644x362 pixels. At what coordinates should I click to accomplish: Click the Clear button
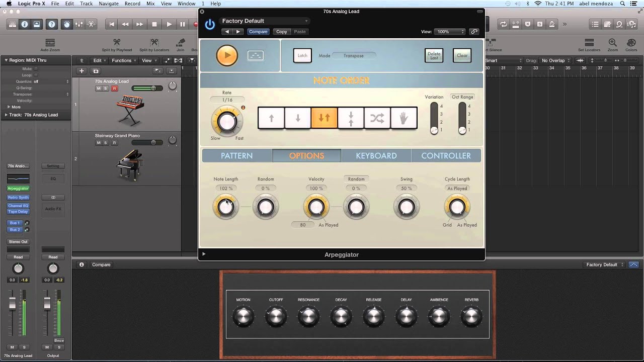click(462, 55)
